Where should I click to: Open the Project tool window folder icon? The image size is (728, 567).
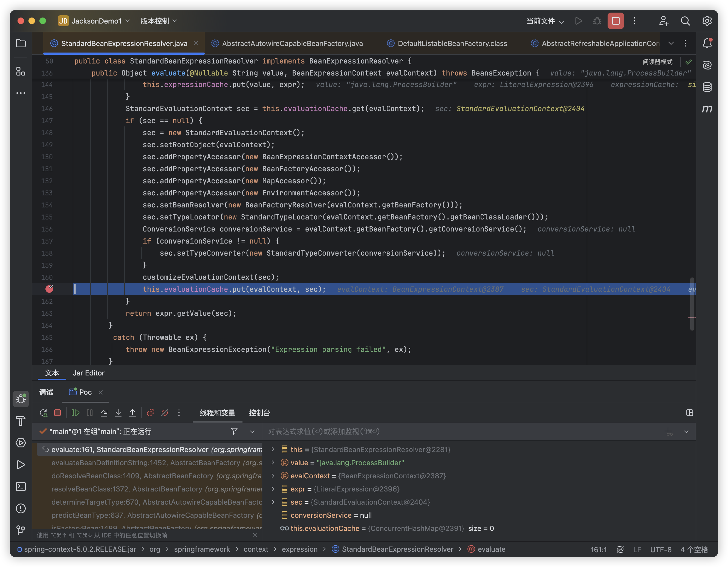point(21,43)
